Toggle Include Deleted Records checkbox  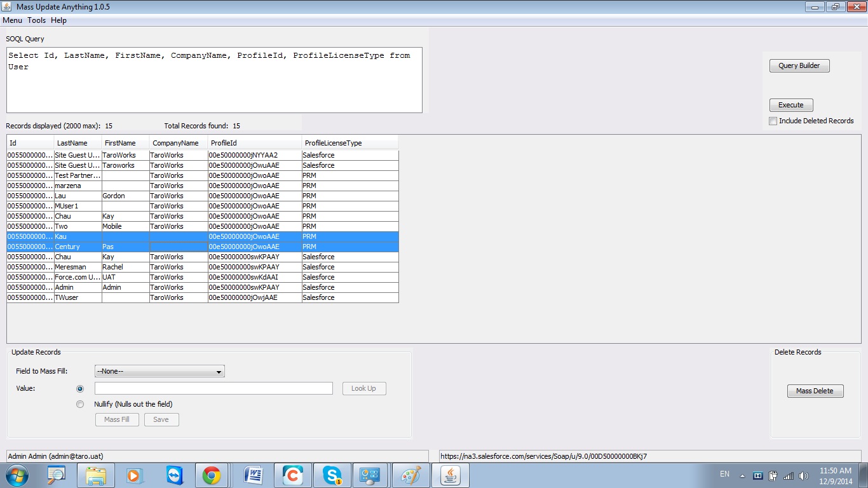click(x=773, y=121)
